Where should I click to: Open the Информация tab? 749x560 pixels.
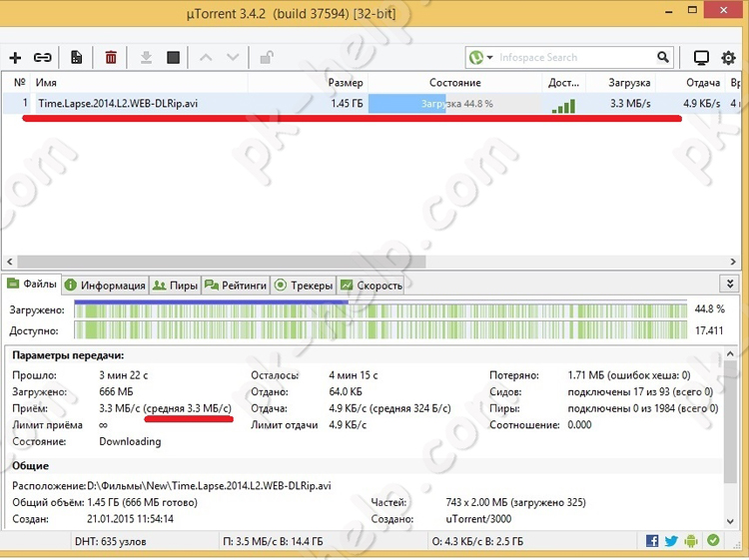click(105, 285)
